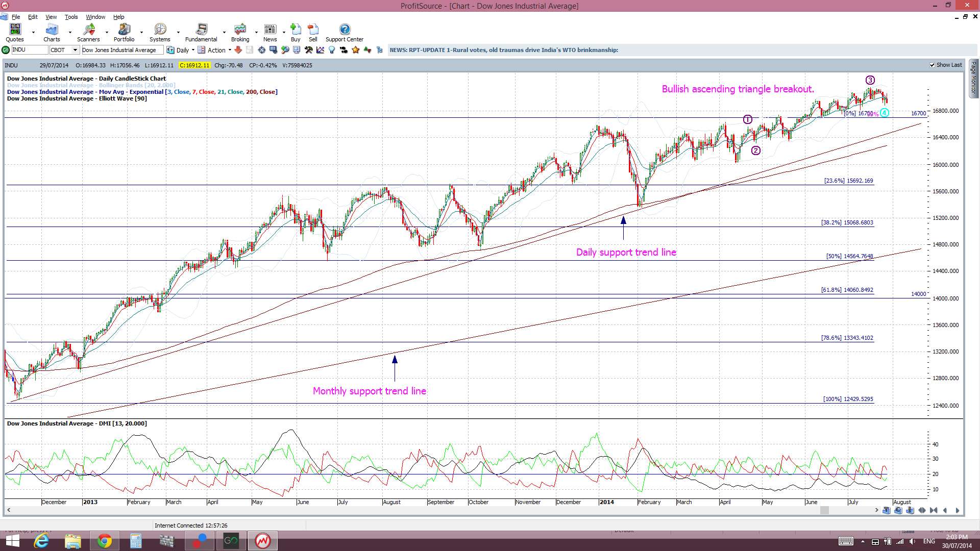Click the light bulb icon

pyautogui.click(x=332, y=50)
